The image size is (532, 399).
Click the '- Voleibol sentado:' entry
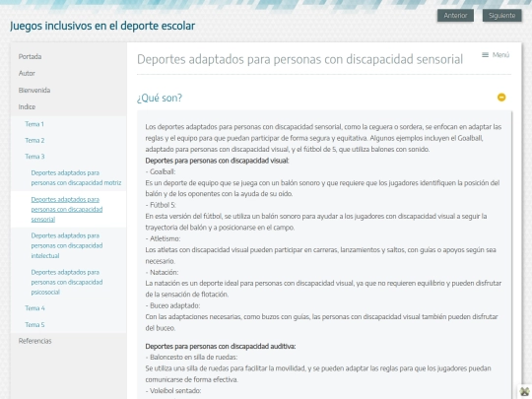pyautogui.click(x=173, y=391)
